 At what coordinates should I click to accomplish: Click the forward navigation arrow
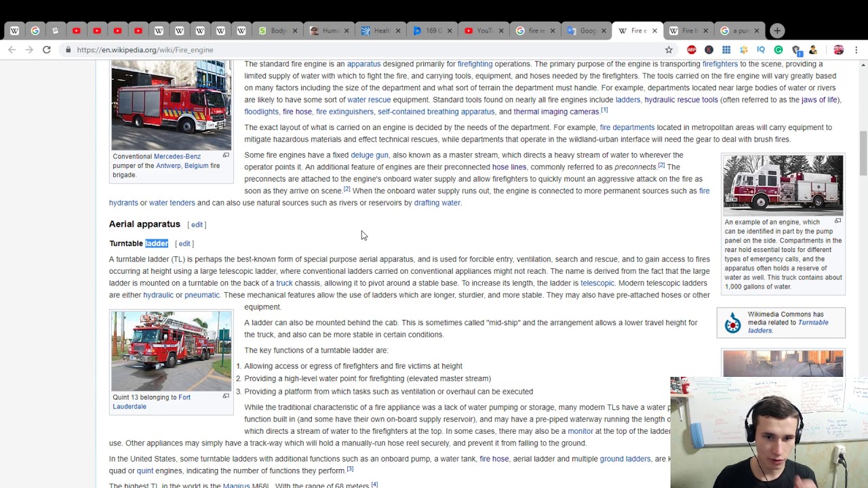click(x=29, y=49)
